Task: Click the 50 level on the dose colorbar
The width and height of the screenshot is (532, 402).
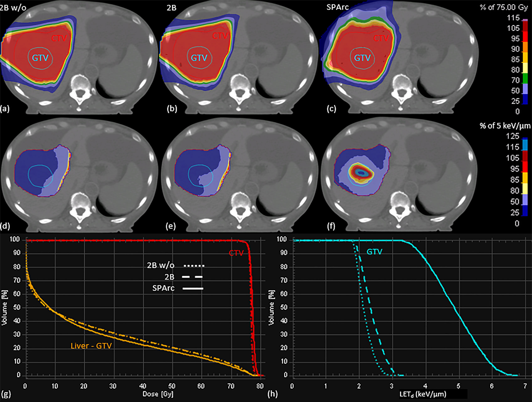Action: (x=515, y=91)
